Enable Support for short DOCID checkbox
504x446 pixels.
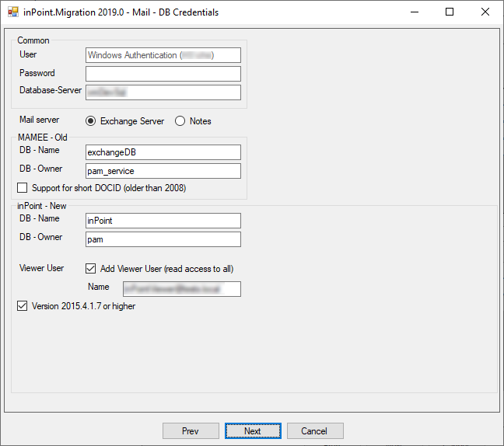(23, 188)
